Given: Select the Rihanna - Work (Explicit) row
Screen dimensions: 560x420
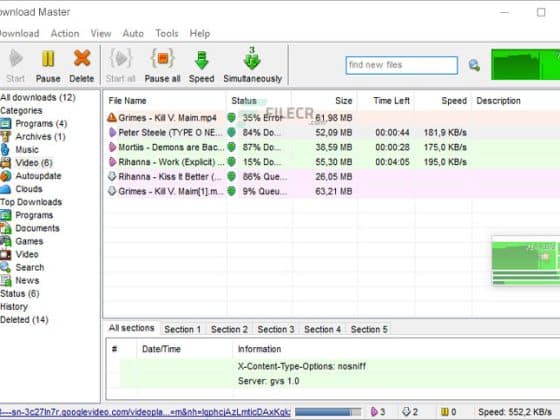Looking at the screenshot, I should click(x=332, y=162).
